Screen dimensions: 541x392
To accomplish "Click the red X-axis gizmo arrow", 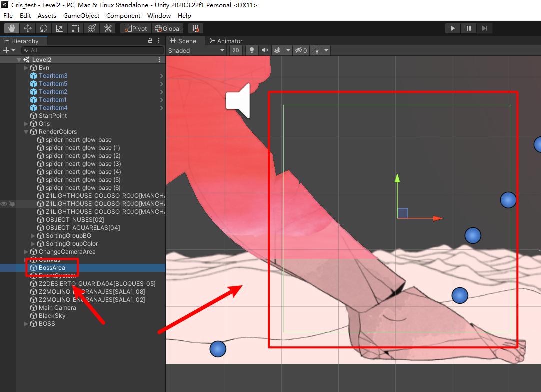I will 437,218.
